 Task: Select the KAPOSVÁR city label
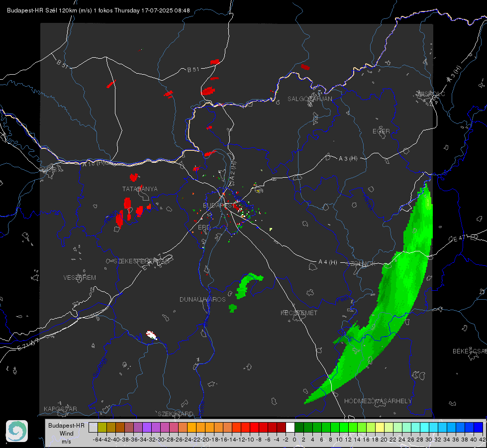pyautogui.click(x=60, y=409)
